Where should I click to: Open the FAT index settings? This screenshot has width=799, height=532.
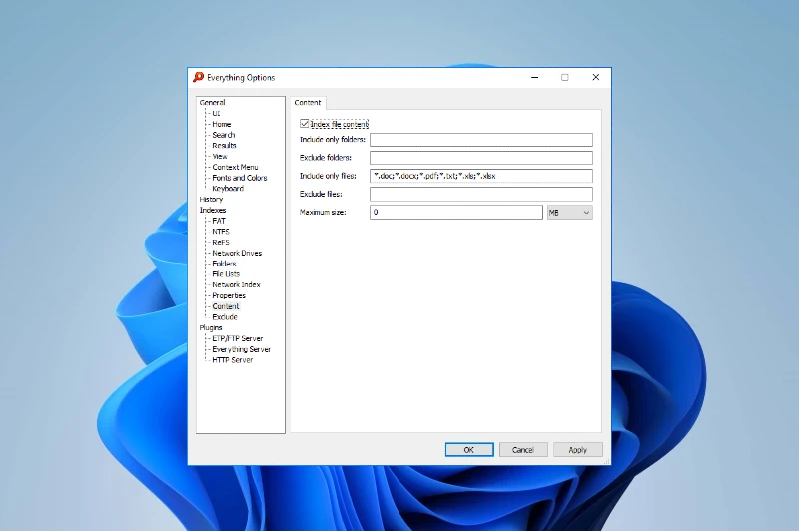pyautogui.click(x=219, y=221)
